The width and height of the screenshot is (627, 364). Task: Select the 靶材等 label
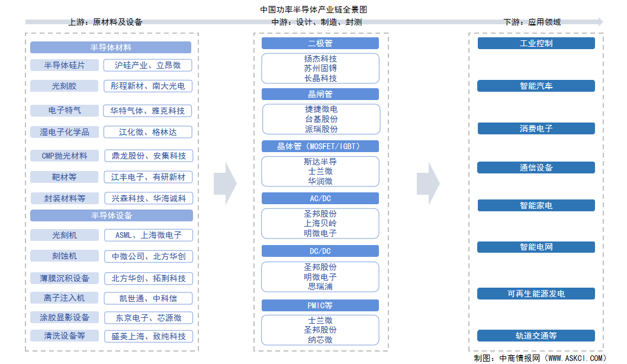tap(65, 177)
